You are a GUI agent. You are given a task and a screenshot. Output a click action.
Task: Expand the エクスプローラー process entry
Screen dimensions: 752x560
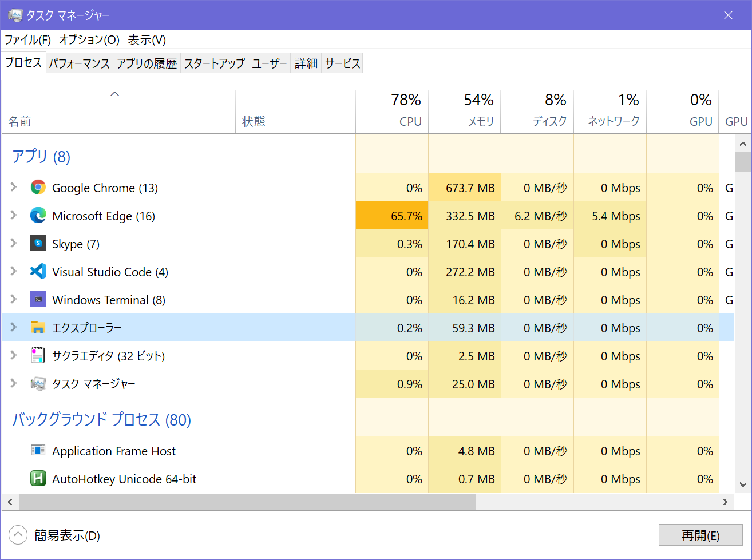tap(14, 328)
